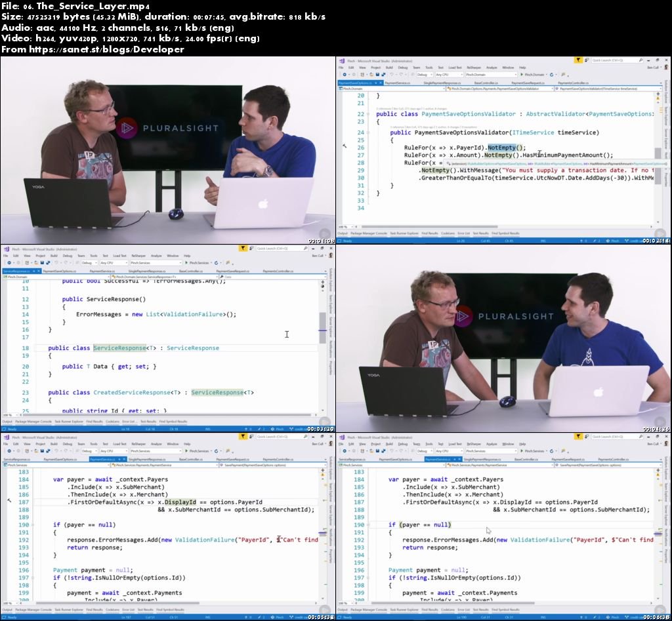Open the Tools menu in 05:32 frame
672x621 pixels.
coord(93,444)
